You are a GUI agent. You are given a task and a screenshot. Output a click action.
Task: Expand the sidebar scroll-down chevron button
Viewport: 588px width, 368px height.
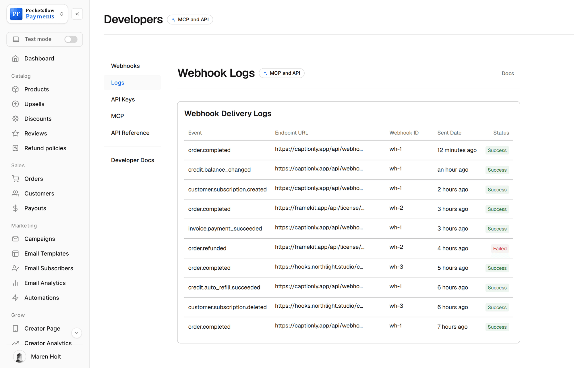(x=77, y=333)
